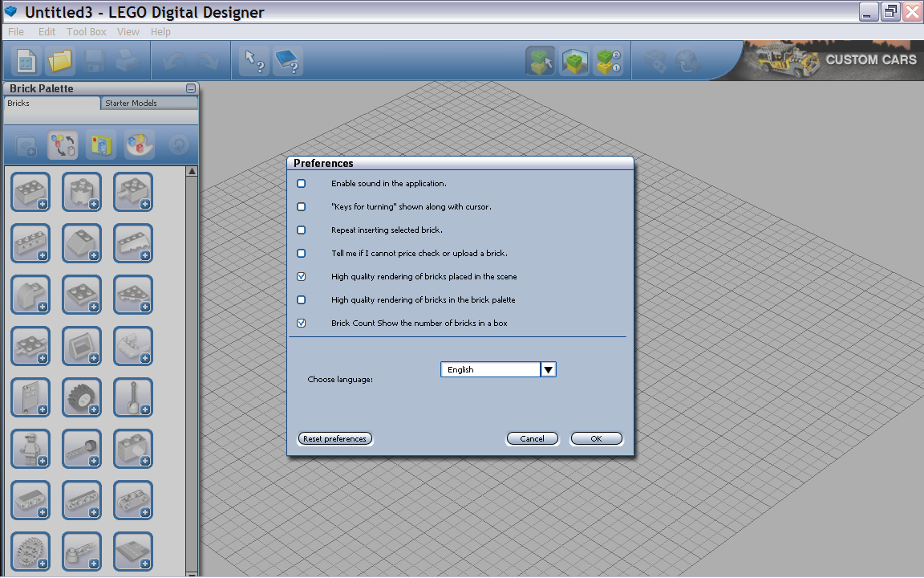Expand the wheel and tire category
Screen dimensions: 924x578
(82, 397)
